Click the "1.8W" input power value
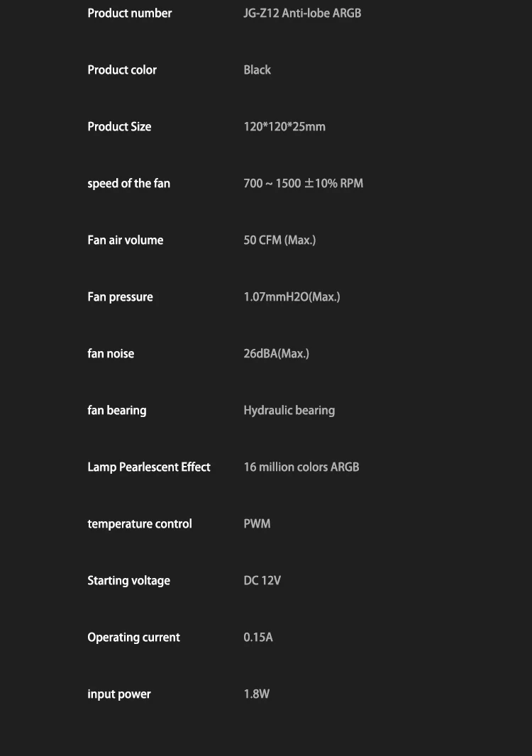 (x=256, y=694)
